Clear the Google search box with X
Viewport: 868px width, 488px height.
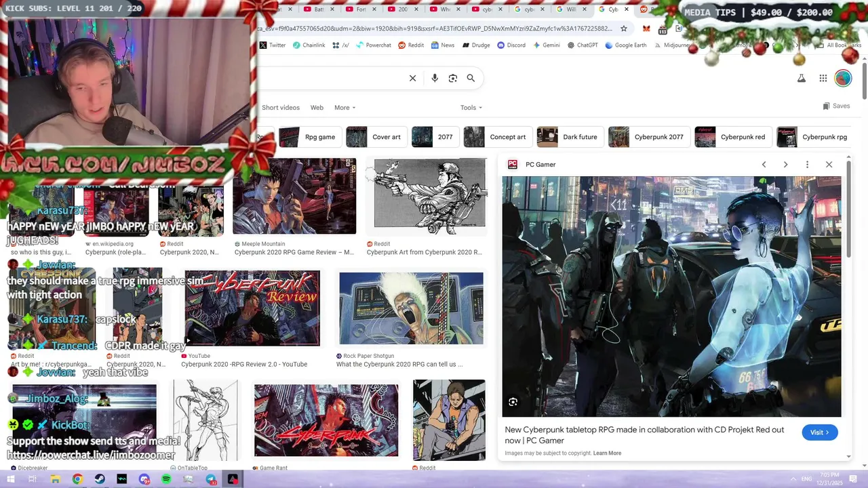(412, 78)
